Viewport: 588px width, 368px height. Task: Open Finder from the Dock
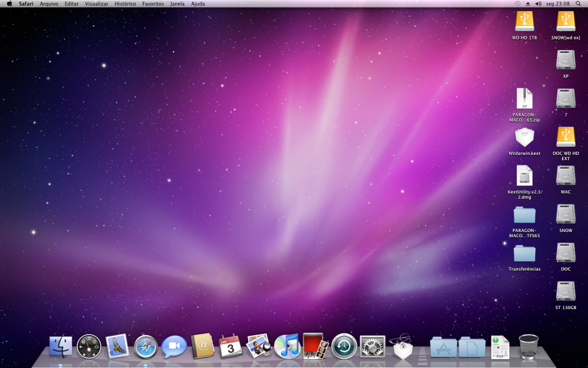61,346
